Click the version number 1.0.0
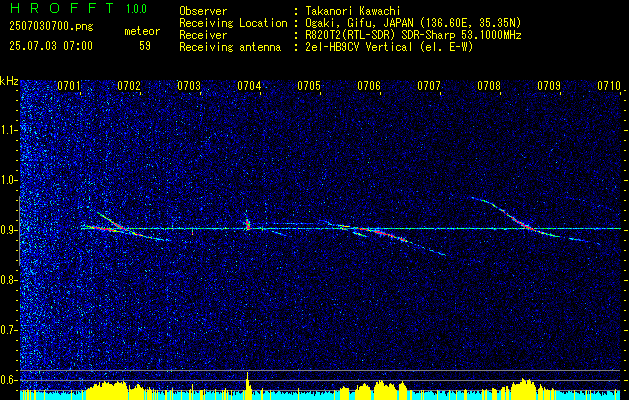The width and height of the screenshot is (629, 400). [x=136, y=9]
